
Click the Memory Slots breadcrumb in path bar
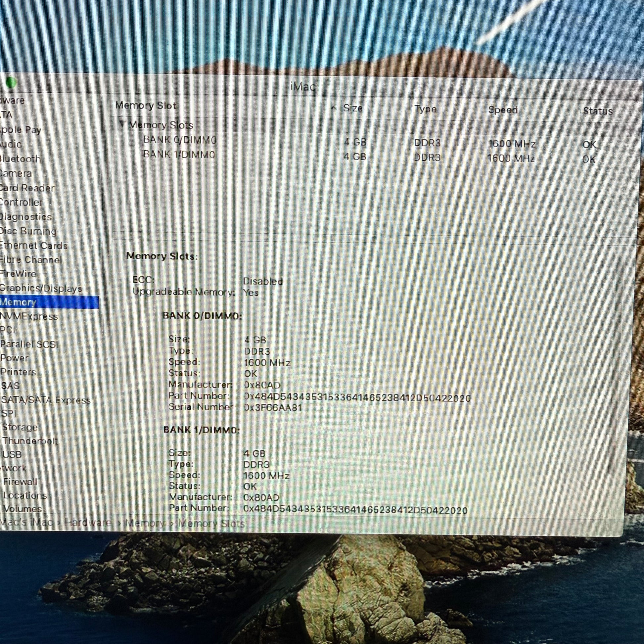point(212,524)
